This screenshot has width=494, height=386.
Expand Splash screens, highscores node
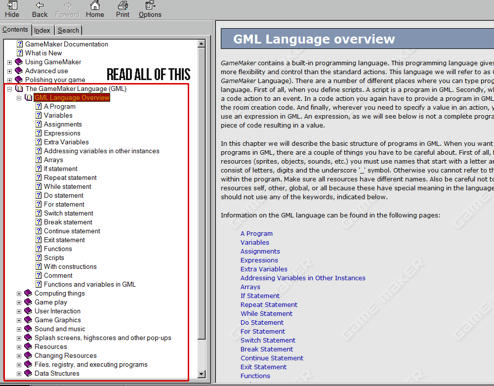click(x=19, y=338)
